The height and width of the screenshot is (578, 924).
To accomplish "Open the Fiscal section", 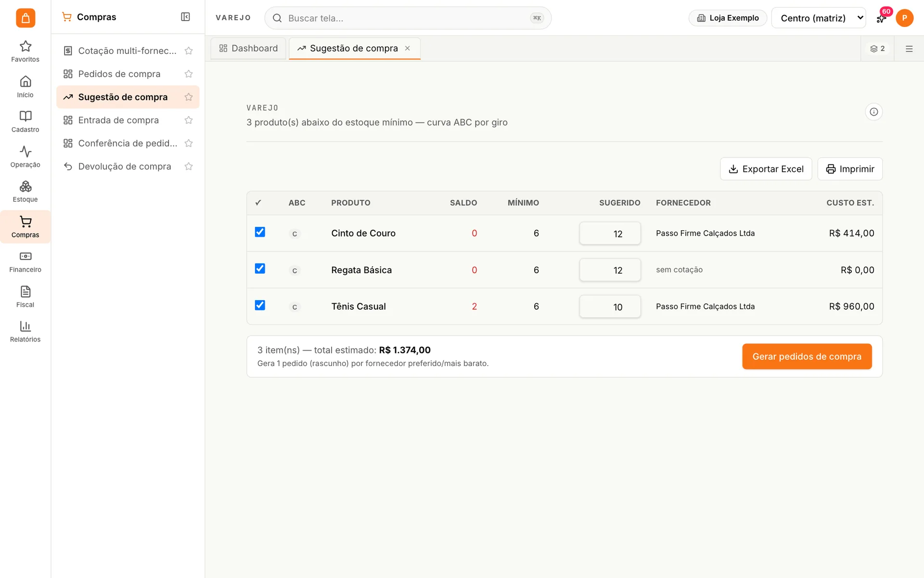I will tap(26, 297).
